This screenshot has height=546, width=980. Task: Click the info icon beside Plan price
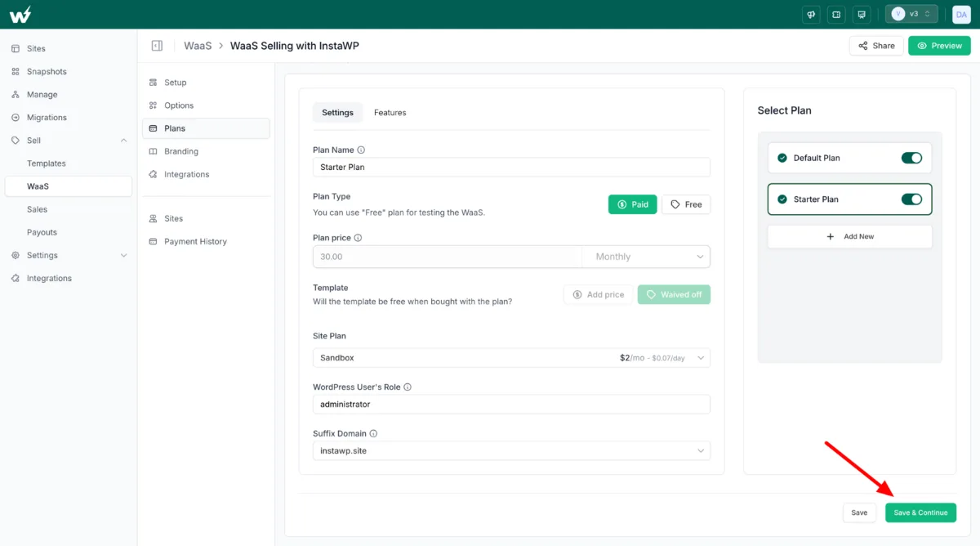click(x=358, y=238)
